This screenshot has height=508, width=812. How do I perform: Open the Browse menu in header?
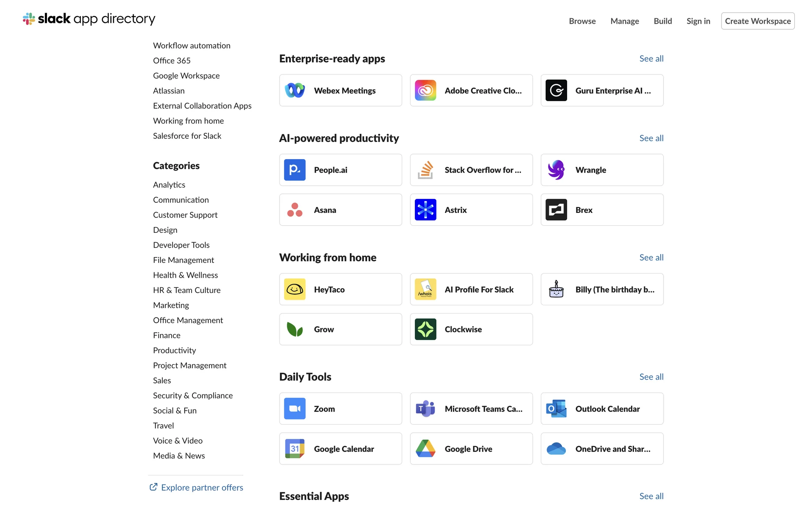[x=582, y=21]
